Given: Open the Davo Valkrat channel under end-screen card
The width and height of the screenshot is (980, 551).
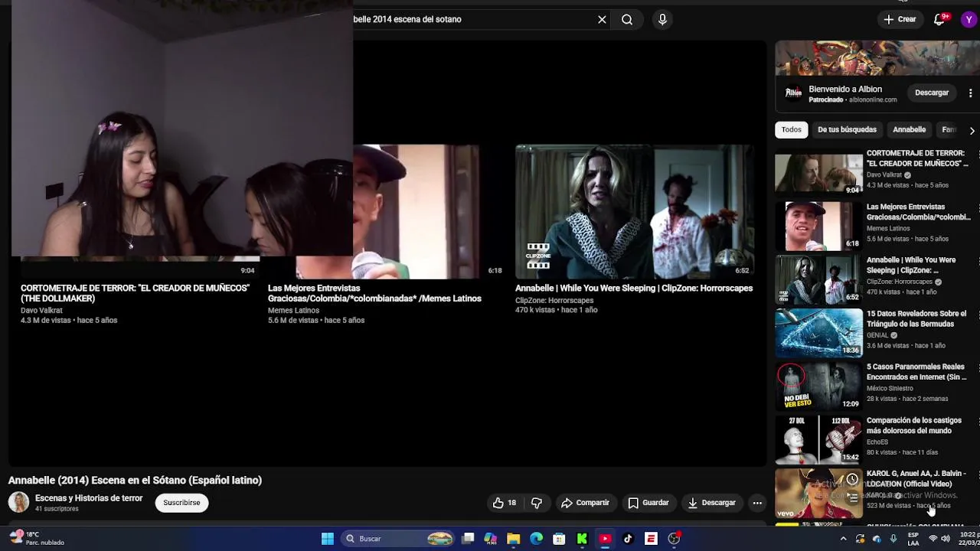Looking at the screenshot, I should point(41,311).
